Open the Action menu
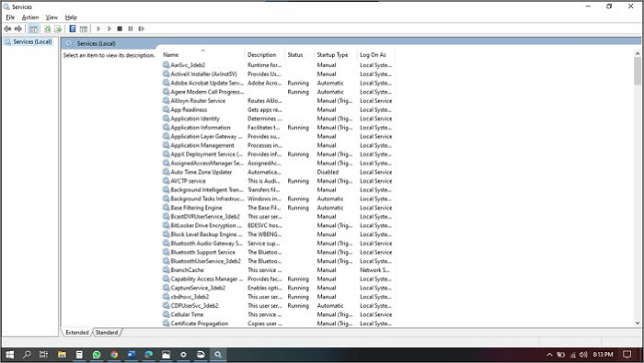This screenshot has width=644, height=363. click(30, 17)
